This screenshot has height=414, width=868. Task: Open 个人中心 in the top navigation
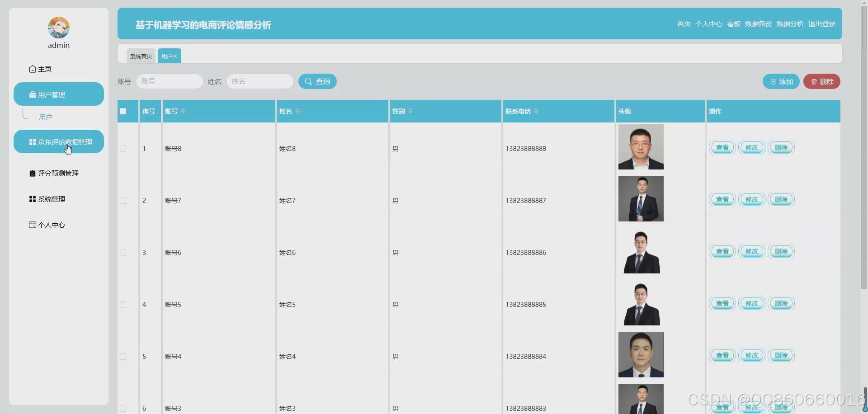click(709, 24)
